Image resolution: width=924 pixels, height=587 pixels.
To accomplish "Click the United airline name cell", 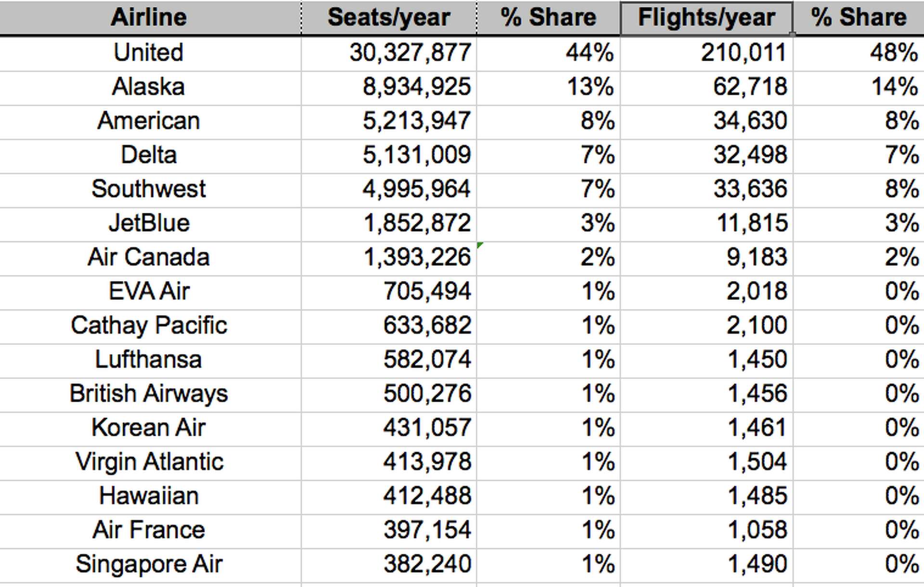I will (x=150, y=53).
